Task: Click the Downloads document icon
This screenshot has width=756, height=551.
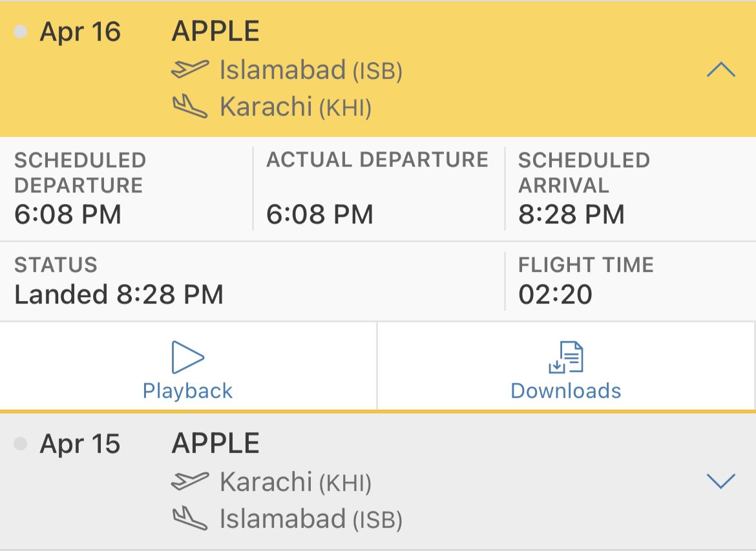Action: point(566,357)
